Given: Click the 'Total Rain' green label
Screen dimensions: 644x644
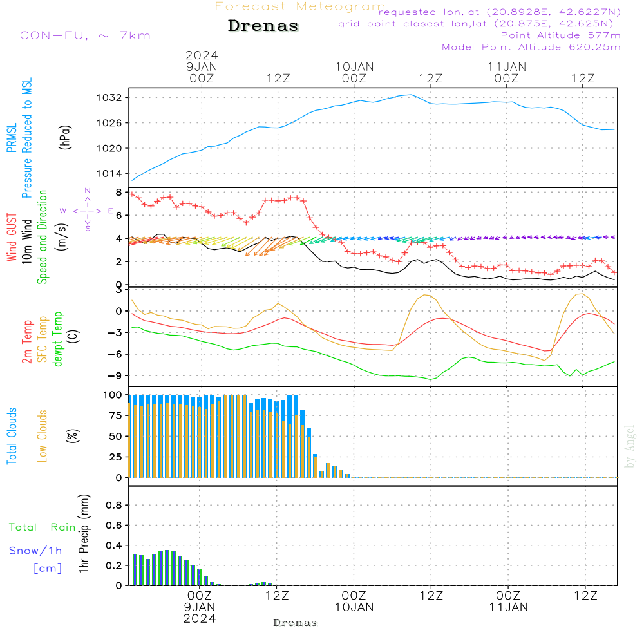Looking at the screenshot, I should [42, 527].
